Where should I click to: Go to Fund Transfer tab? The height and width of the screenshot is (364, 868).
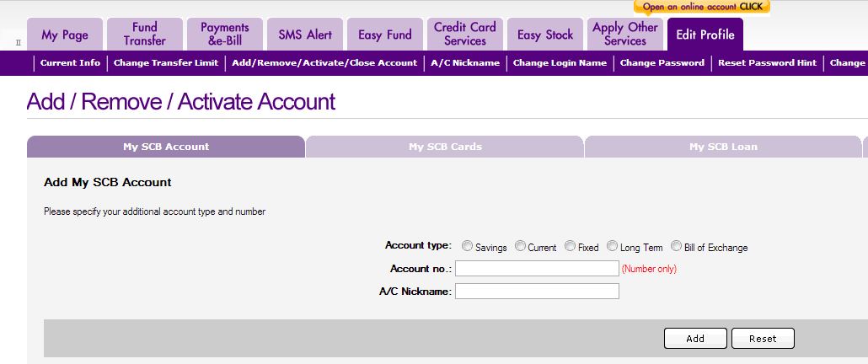coord(144,35)
